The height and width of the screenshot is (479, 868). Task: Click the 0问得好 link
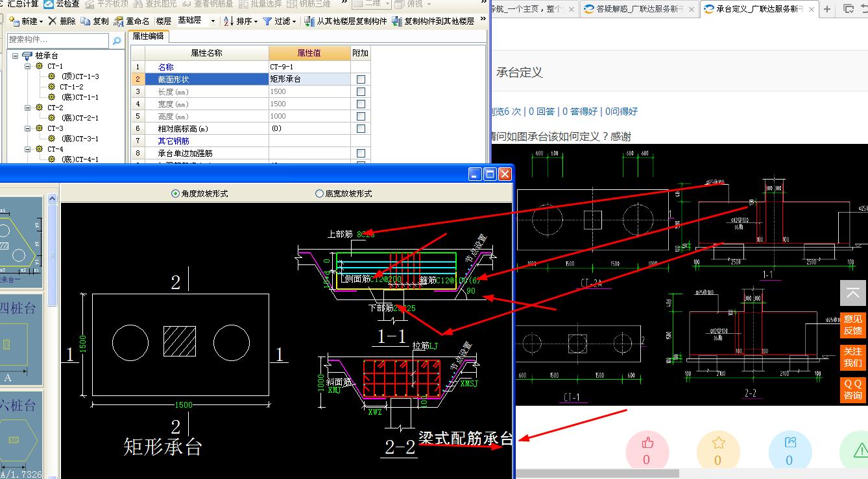[x=621, y=111]
